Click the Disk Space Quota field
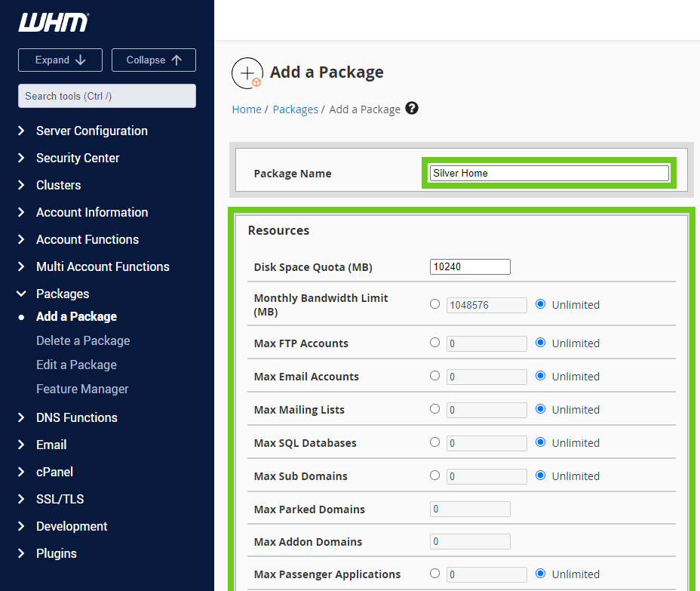Viewport: 700px width, 591px height. [470, 266]
